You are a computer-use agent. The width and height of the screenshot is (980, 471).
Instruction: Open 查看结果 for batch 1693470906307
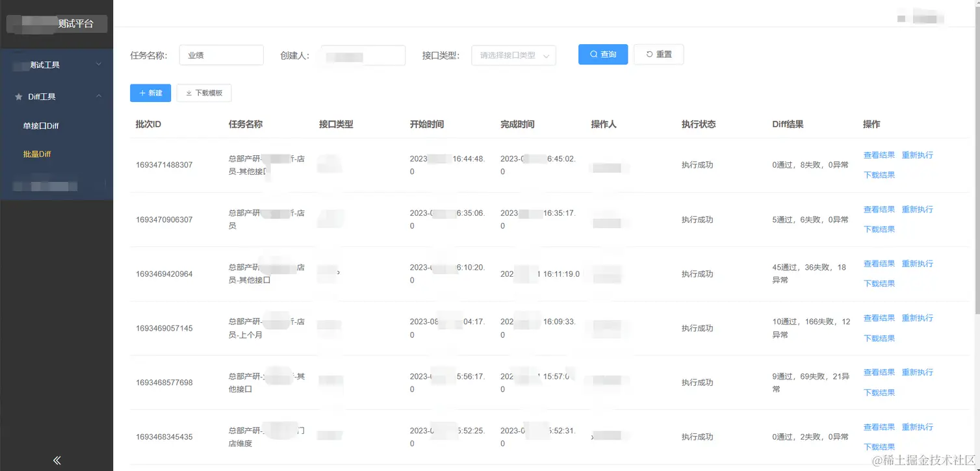[879, 210]
